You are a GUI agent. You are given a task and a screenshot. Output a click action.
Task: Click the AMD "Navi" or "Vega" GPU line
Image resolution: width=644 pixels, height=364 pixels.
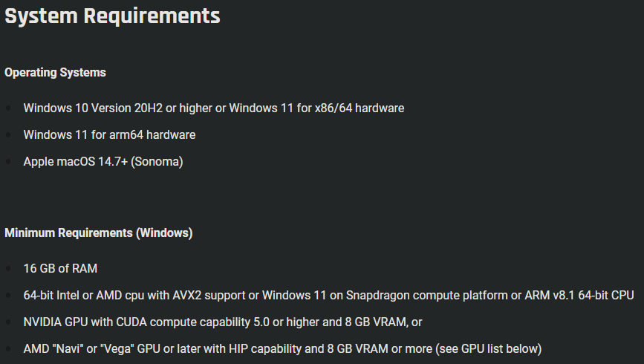282,349
